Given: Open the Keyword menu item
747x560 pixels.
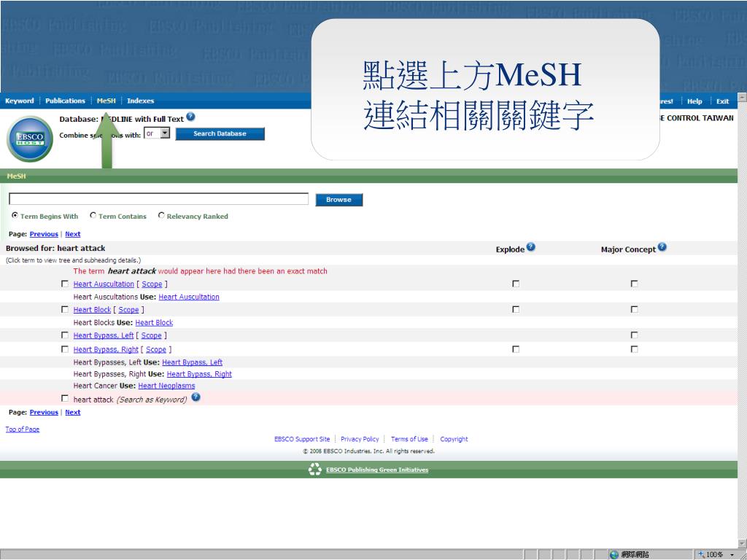Looking at the screenshot, I should (20, 101).
